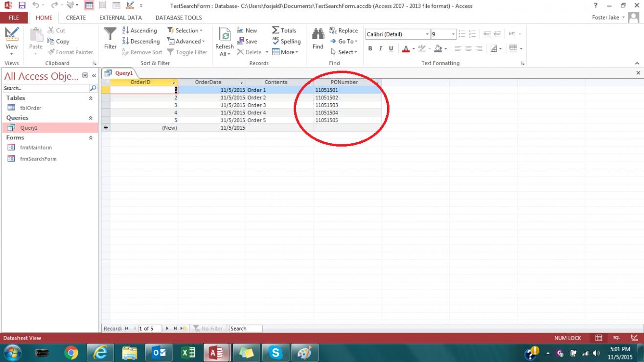Switch to DATABASE TOOLS tab

(x=179, y=18)
